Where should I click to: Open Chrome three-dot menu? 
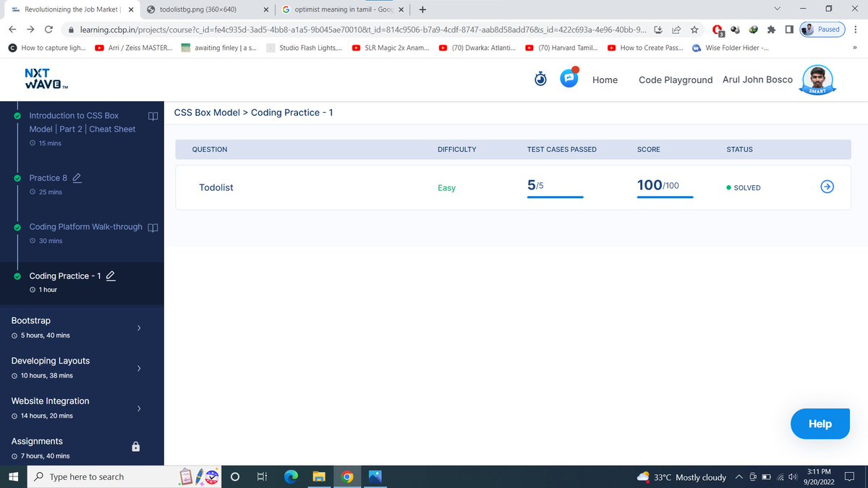click(x=856, y=30)
